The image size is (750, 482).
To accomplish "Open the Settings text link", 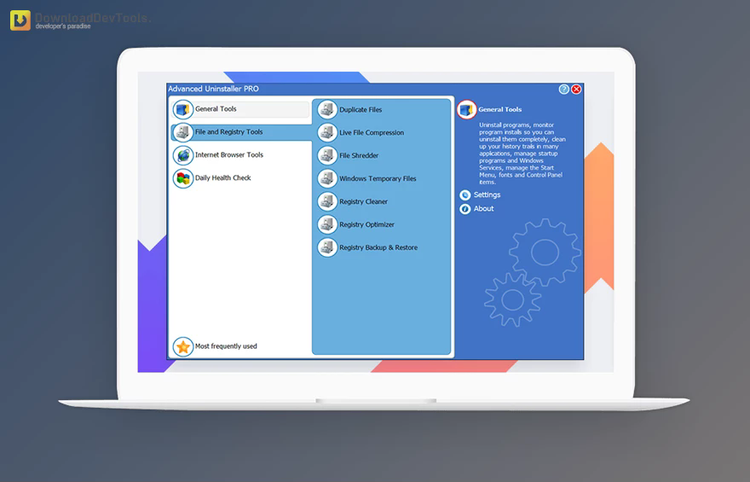I will (487, 195).
